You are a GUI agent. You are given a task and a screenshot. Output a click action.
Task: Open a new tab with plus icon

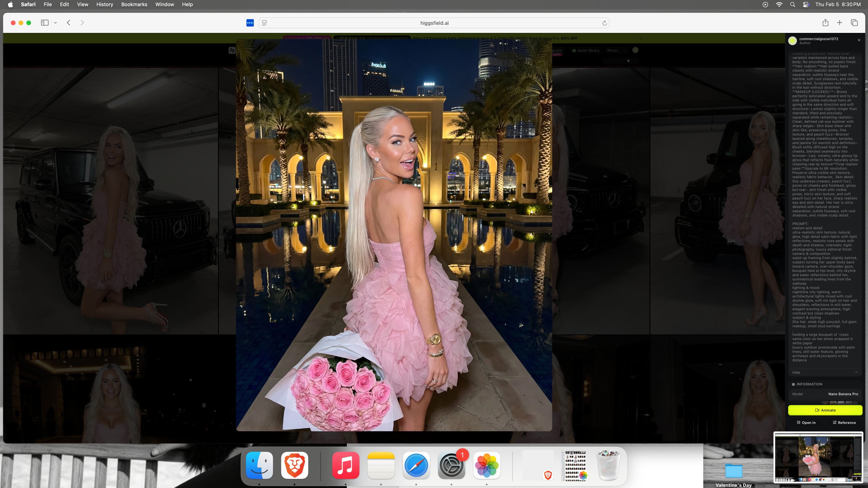(839, 23)
